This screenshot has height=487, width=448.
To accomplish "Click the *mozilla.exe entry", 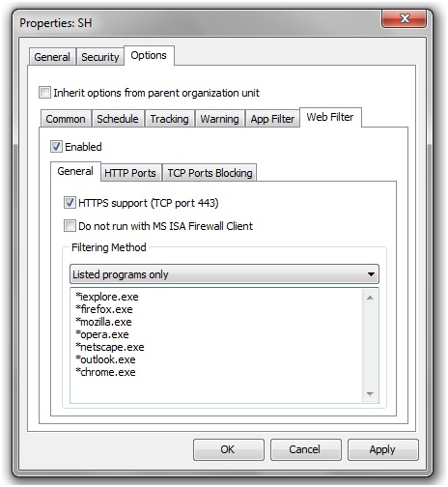I will [x=103, y=322].
